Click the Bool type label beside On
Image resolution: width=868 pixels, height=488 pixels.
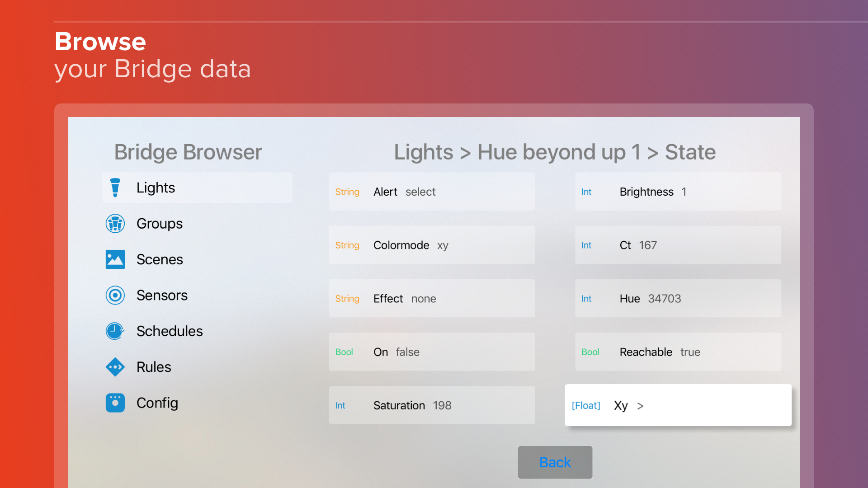tap(344, 352)
